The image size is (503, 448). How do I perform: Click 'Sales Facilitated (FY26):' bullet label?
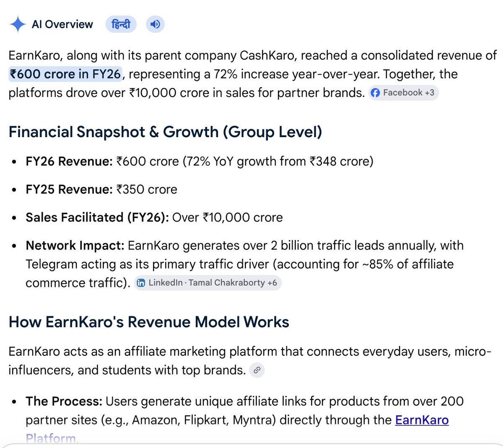click(x=97, y=217)
